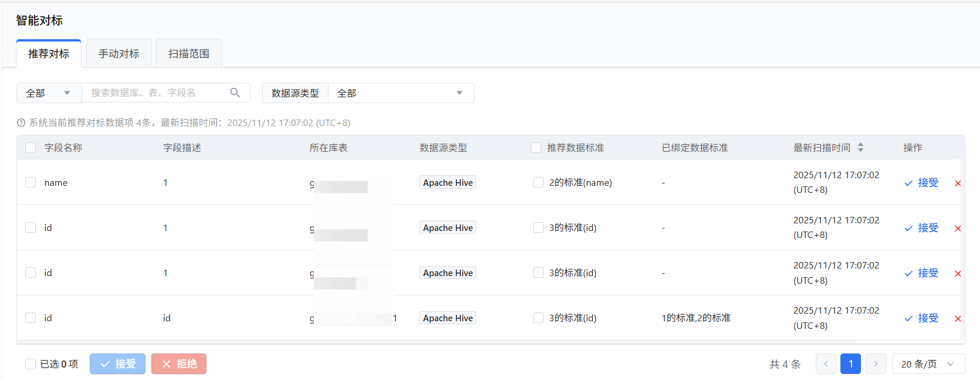Screen dimensions: 980x381
Task: Click the search magnifier icon
Action: 235,93
